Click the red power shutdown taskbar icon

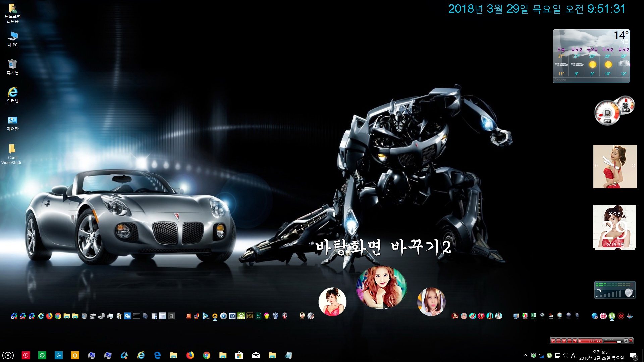pyautogui.click(x=26, y=355)
